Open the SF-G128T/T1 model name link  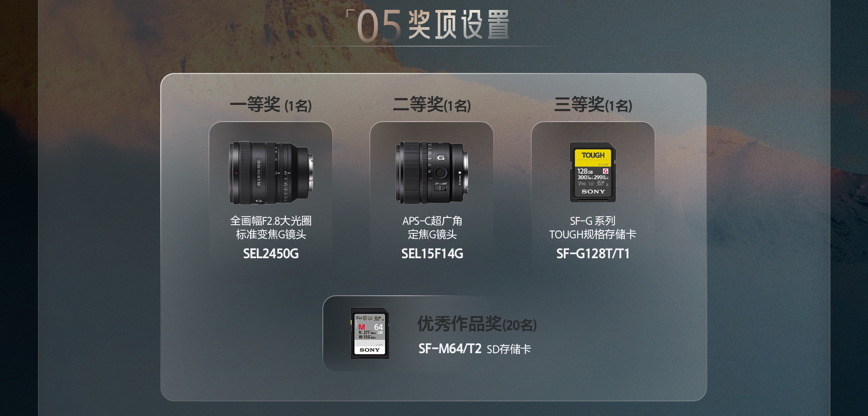593,254
